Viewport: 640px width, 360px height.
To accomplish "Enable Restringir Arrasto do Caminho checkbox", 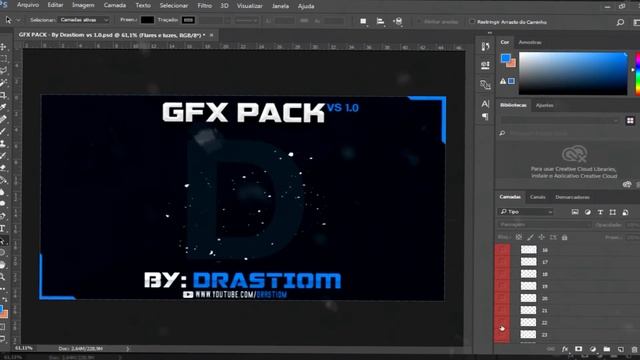I will click(x=472, y=22).
